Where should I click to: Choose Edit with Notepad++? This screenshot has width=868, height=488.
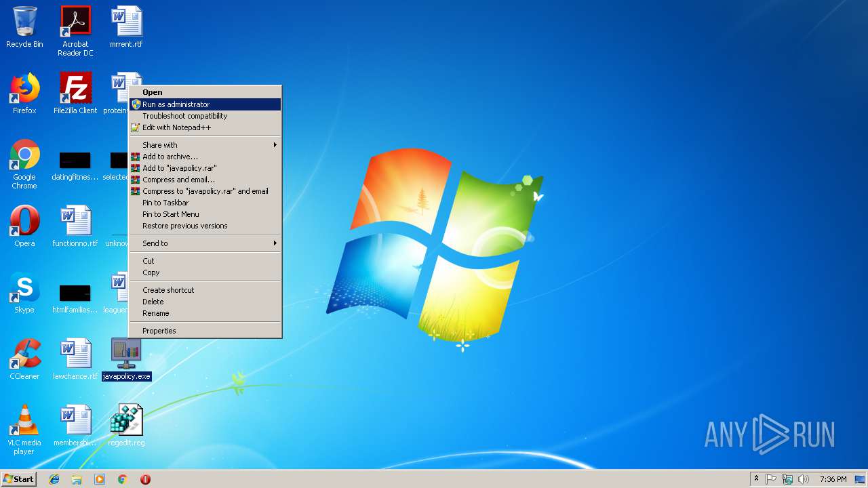pos(205,127)
